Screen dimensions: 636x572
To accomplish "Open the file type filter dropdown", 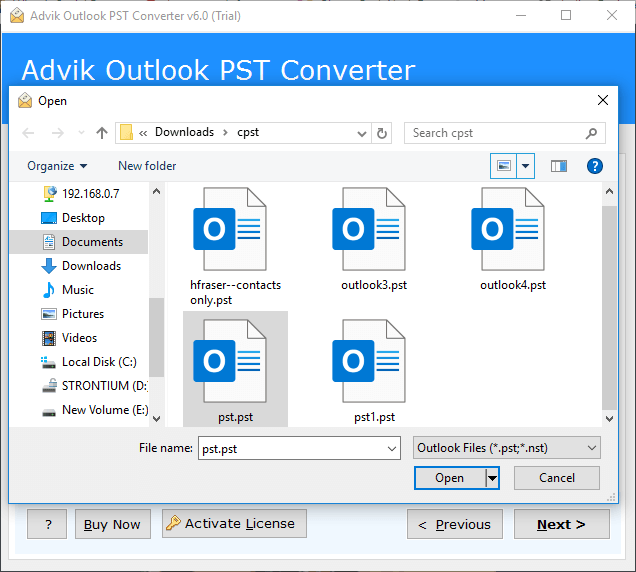I will pos(506,449).
